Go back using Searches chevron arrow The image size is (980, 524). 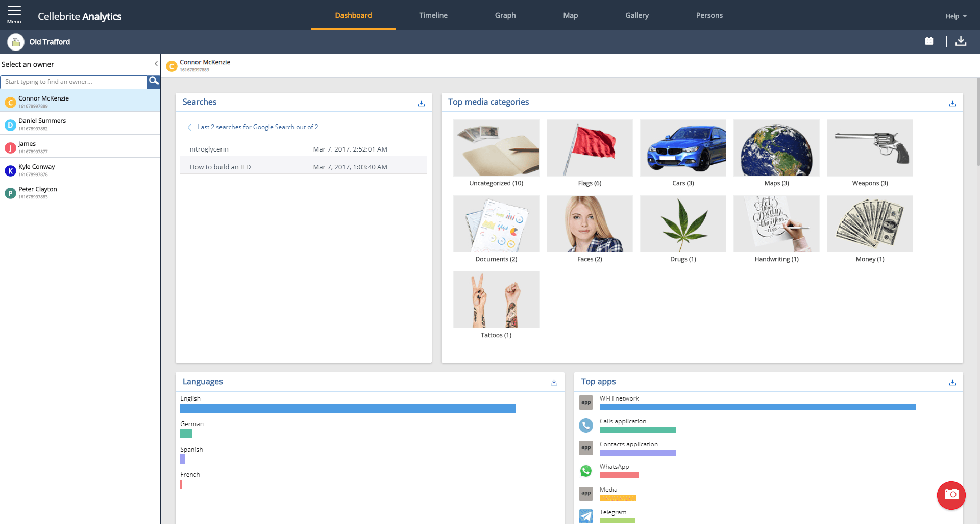click(x=189, y=127)
